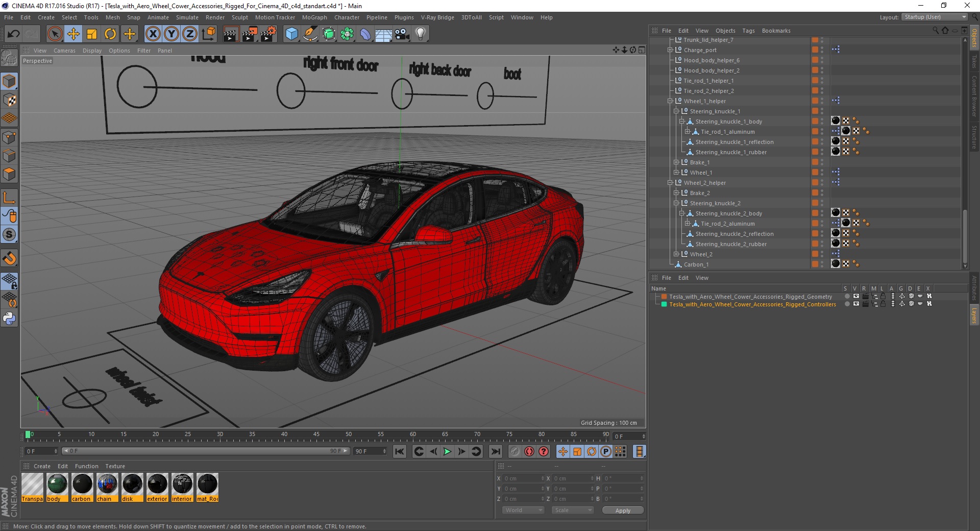The image size is (980, 531).
Task: Open the deformer objects icon
Action: tap(365, 34)
